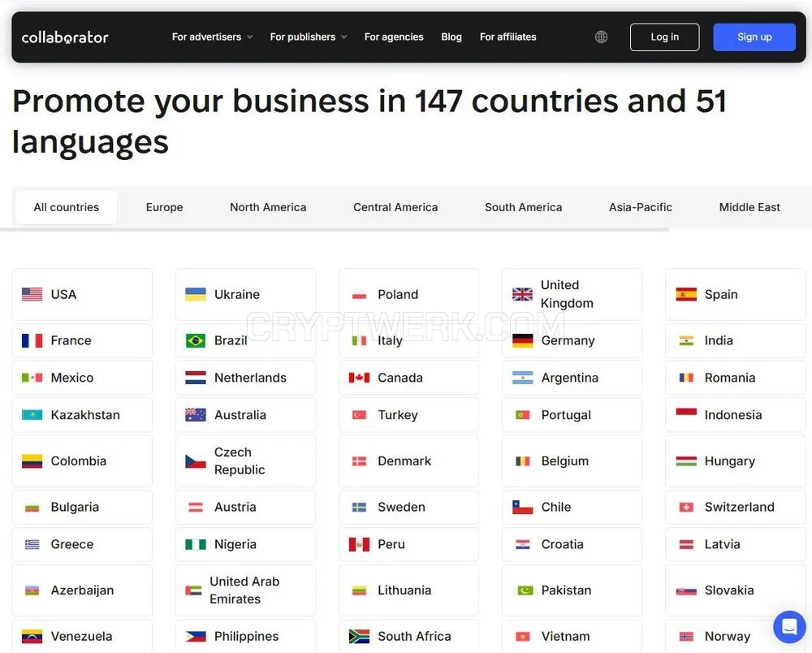Open the Poland country card
This screenshot has width=812, height=653.
408,294
